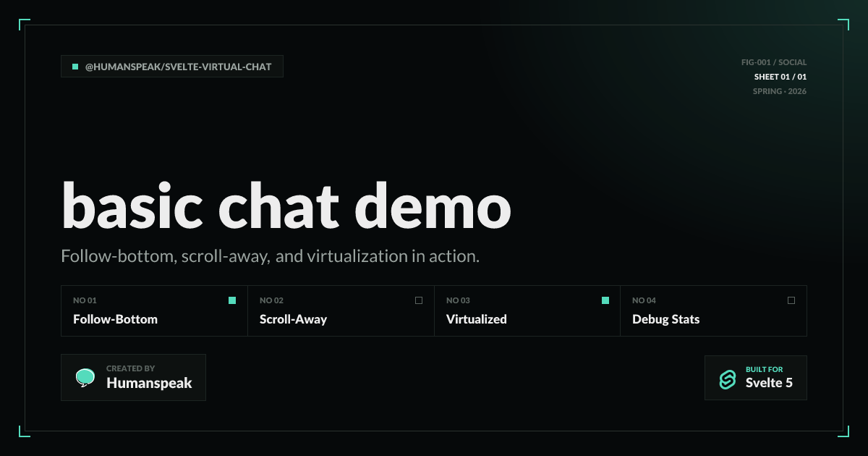Click the green square in the package badge

coord(75,67)
